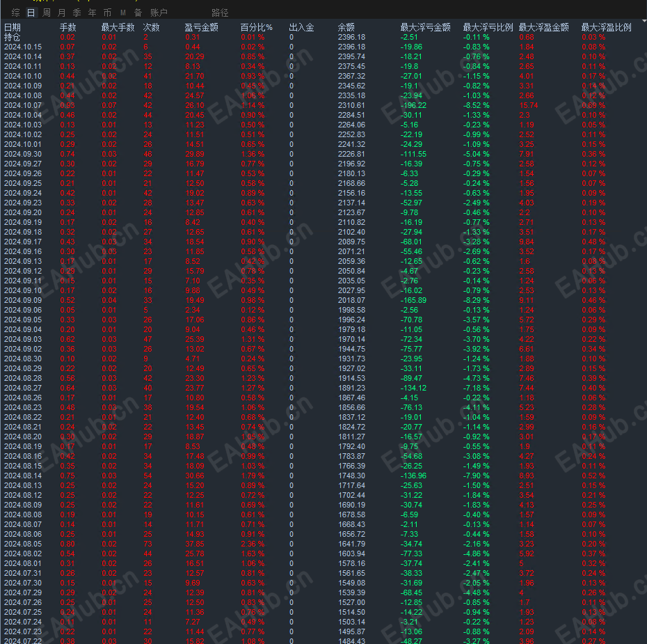Click profit amount 37.85
Viewport: 647px width, 644px height.
point(195,544)
